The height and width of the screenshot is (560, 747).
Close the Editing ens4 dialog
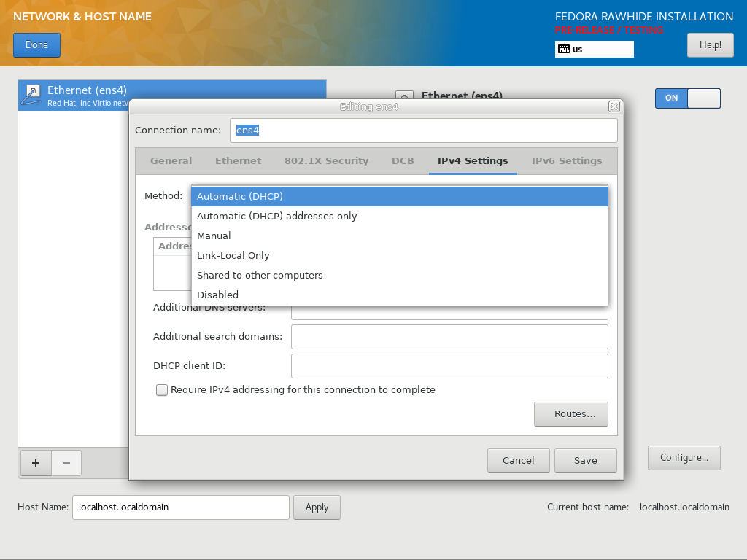614,106
